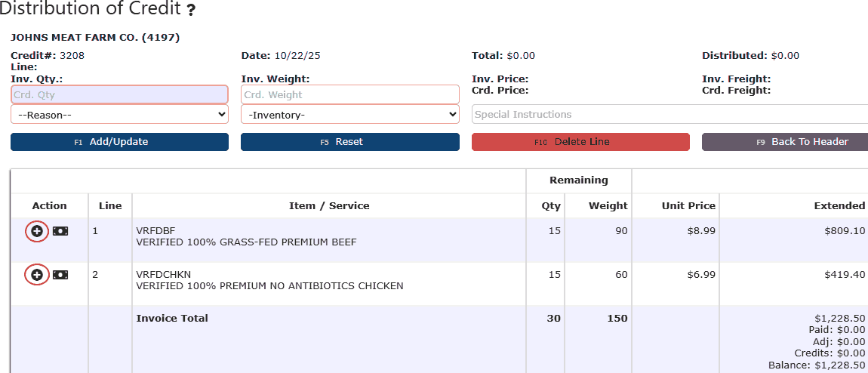The height and width of the screenshot is (373, 868).
Task: Click the plus icon for line 1
Action: (x=37, y=231)
